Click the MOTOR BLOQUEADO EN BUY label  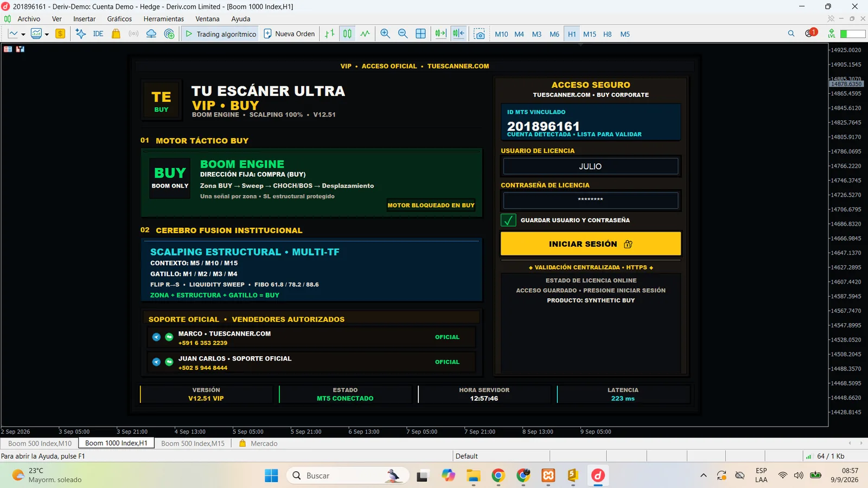tap(431, 206)
